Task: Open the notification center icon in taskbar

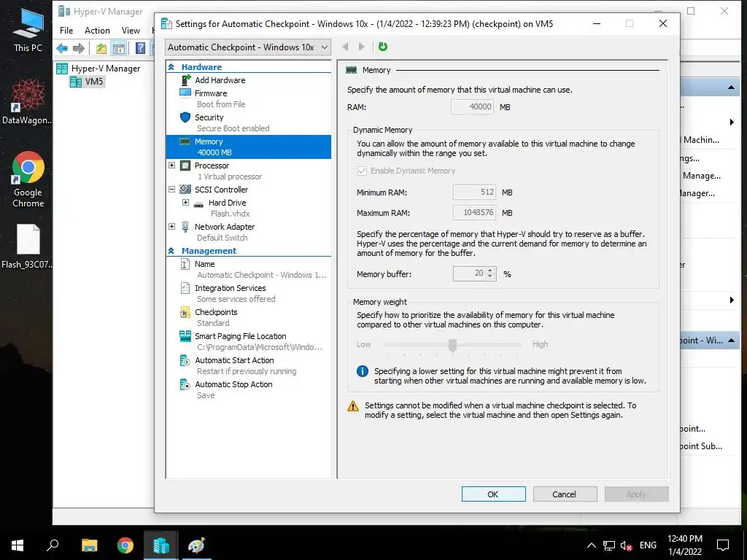Action: pyautogui.click(x=723, y=545)
